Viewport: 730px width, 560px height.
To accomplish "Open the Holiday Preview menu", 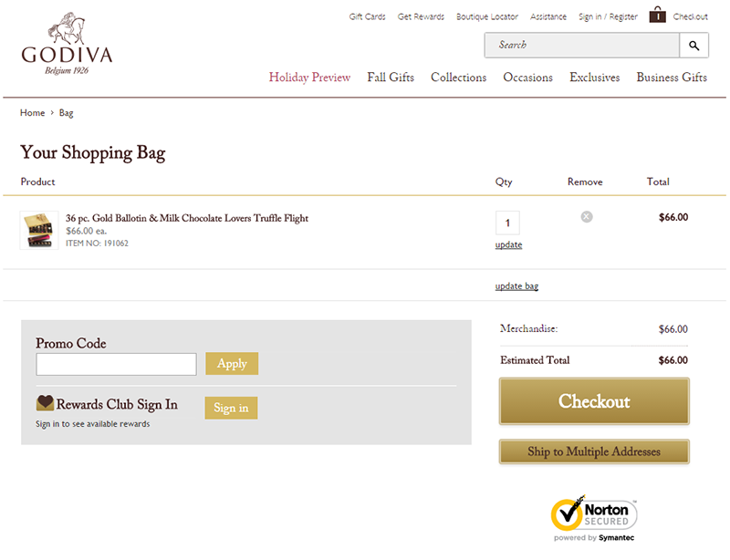I will pos(309,78).
